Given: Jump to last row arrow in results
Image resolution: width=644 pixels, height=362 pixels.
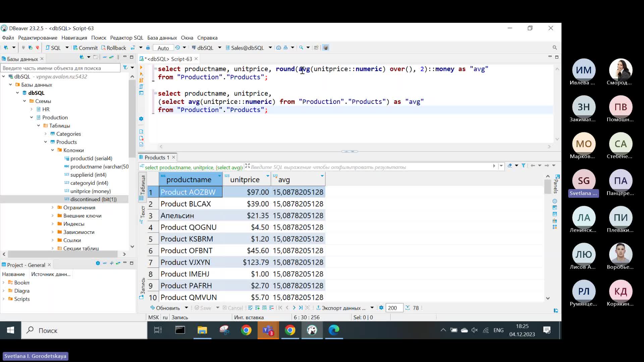Looking at the screenshot, I should [301, 308].
